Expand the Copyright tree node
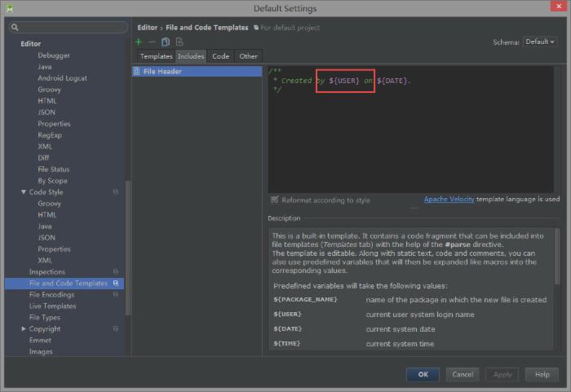 click(x=23, y=329)
